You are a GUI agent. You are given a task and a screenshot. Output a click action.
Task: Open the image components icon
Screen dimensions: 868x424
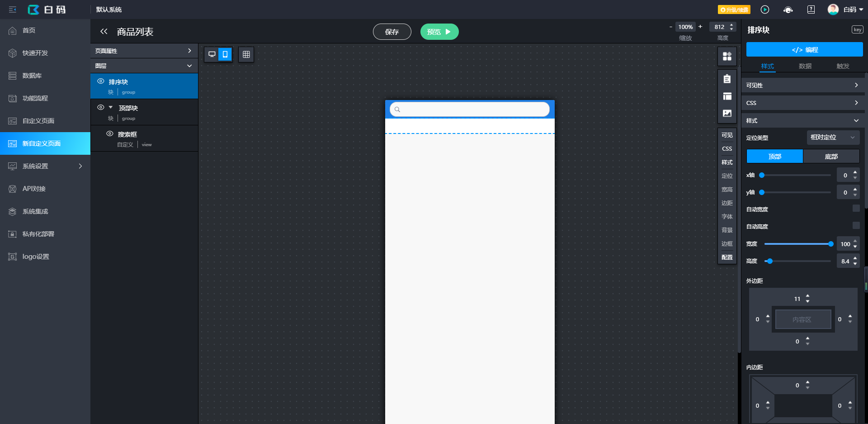(727, 113)
